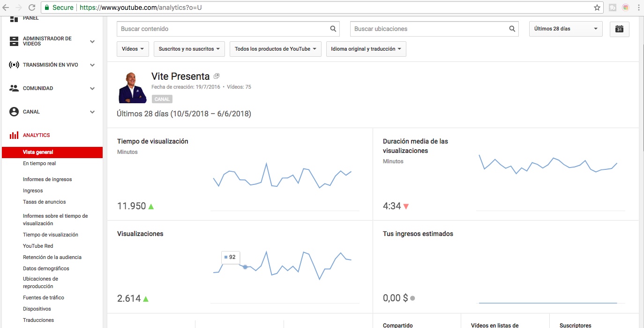Viewport: 644px width, 328px height.
Task: Click the gray dot beside 0,00 $
Action: pyautogui.click(x=412, y=298)
